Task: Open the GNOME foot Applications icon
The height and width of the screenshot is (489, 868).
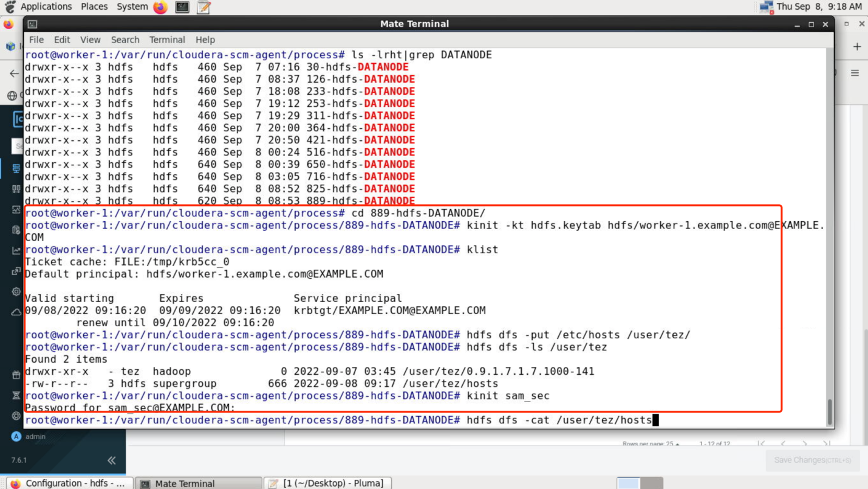Action: click(10, 7)
